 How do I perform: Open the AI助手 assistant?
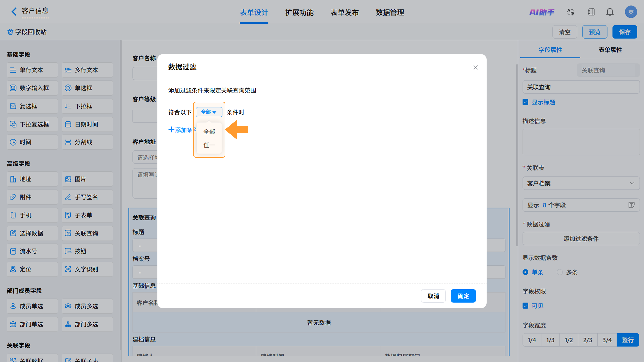click(x=542, y=12)
